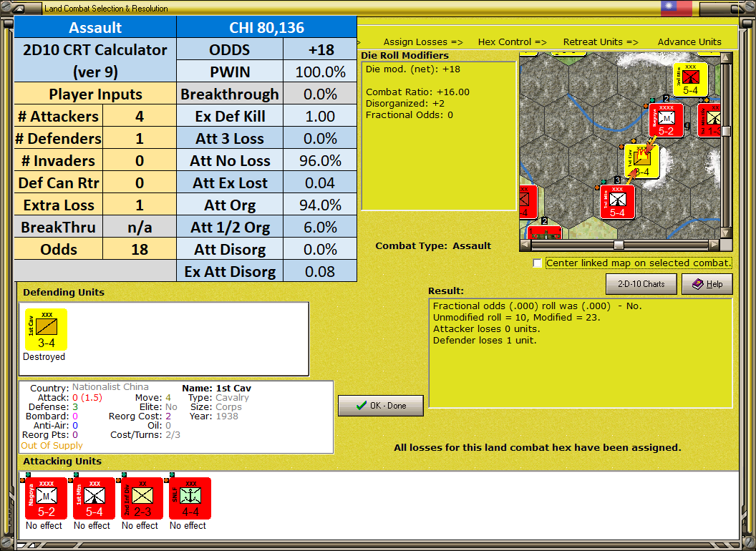This screenshot has width=756, height=551.
Task: Click the map scroll down arrow
Action: (x=726, y=233)
